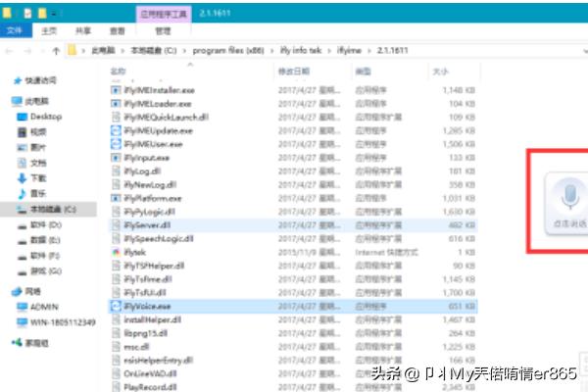Screen dimensions: 588x392
Task: Select the iFlyServer.dll file name
Action: (x=147, y=225)
